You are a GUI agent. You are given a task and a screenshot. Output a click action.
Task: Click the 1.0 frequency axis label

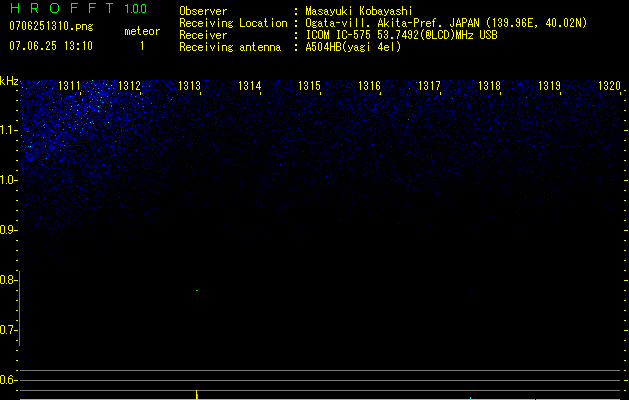click(x=7, y=180)
